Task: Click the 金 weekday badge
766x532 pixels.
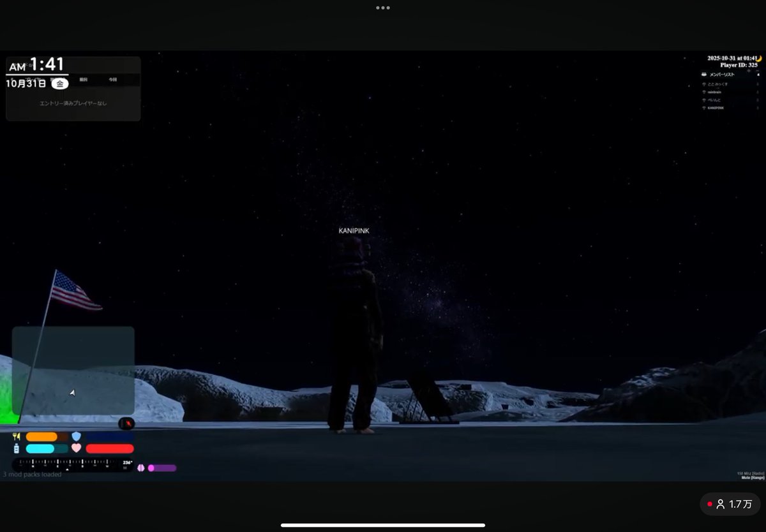Action: 59,84
